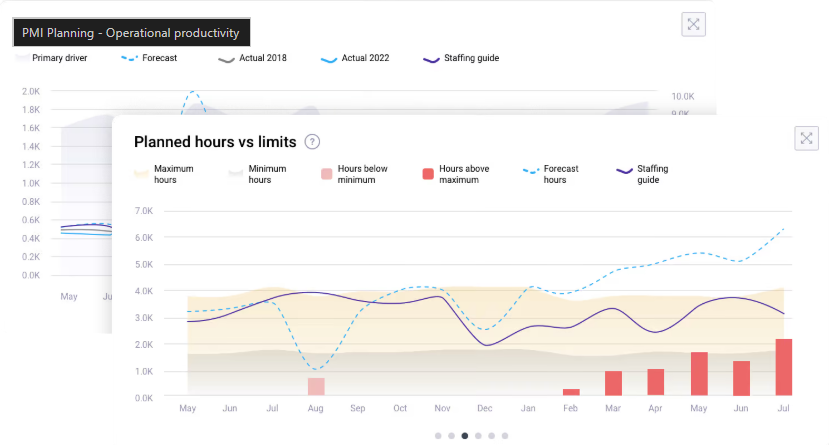
Task: Go to the last carousel page dot
Action: (505, 436)
